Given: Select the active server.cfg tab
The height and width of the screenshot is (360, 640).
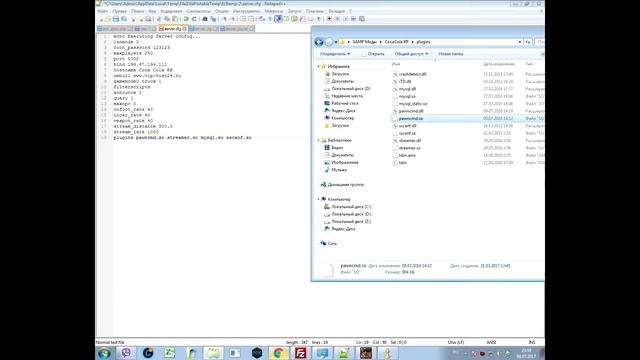Looking at the screenshot, I should 172,29.
